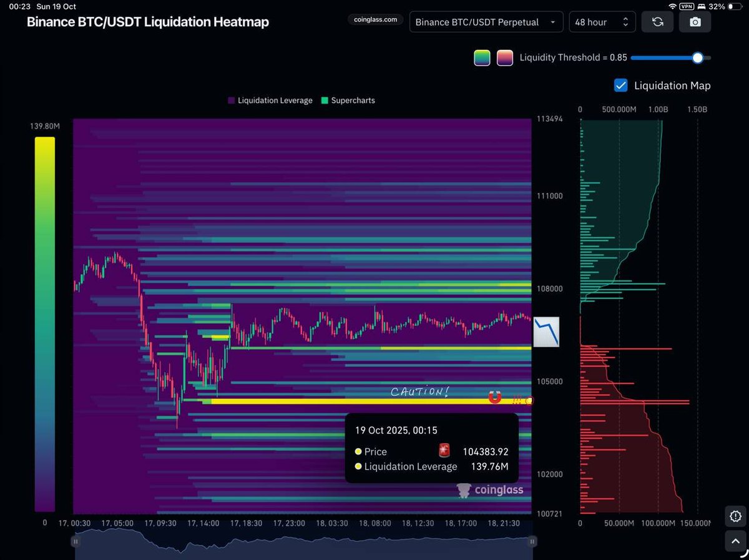Click the Liquidation Leverage 139.76M tooltip value

pyautogui.click(x=489, y=466)
